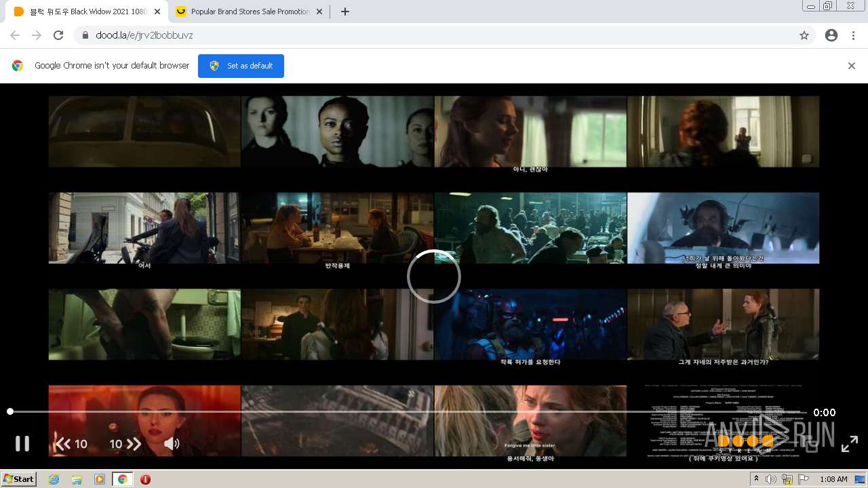The image size is (868, 488).
Task: Go forward to the next page
Action: (x=37, y=35)
